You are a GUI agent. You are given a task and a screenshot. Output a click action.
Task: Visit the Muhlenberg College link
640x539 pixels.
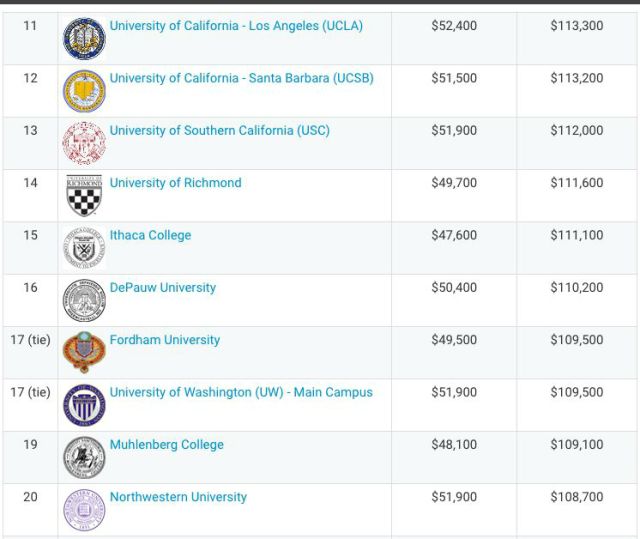(167, 445)
